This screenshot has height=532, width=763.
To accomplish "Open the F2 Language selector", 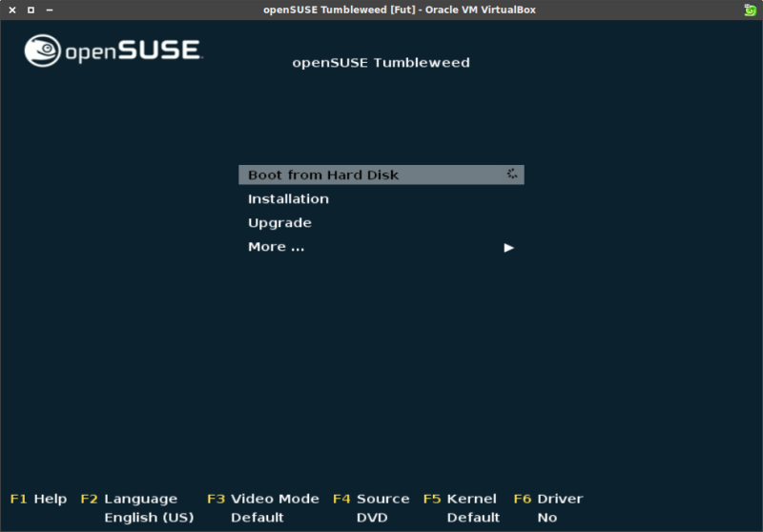I will [x=129, y=499].
